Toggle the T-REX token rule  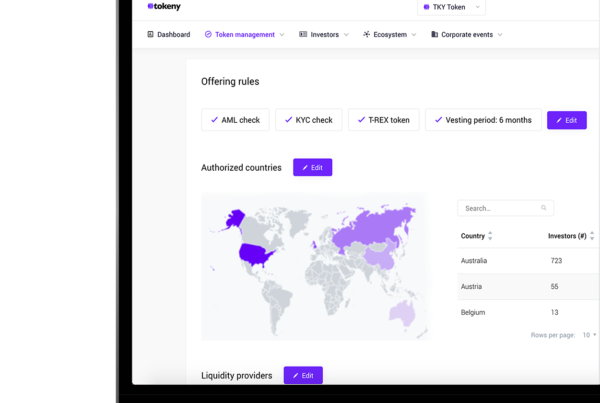coord(384,120)
